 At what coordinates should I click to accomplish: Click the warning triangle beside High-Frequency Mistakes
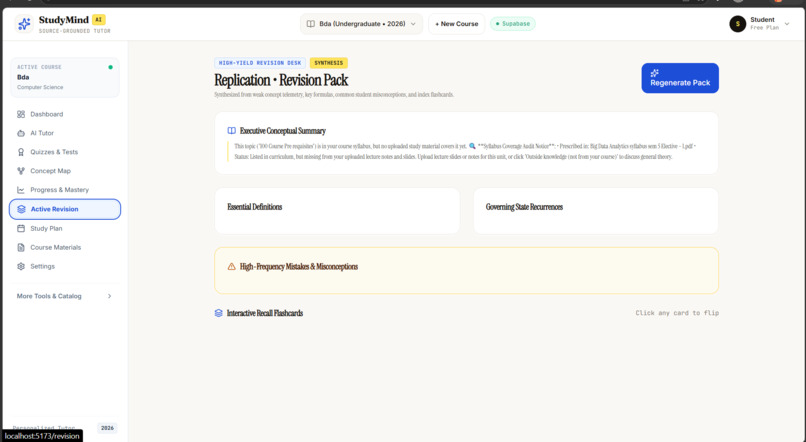coord(231,266)
